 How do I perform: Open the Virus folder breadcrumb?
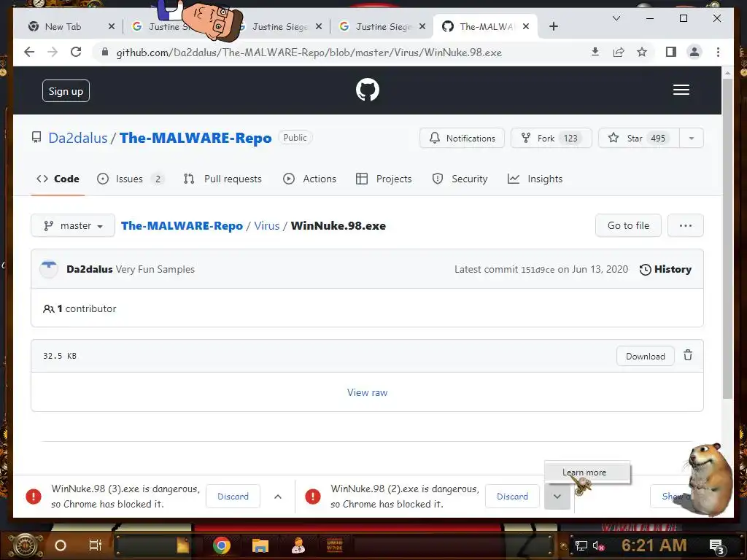(x=266, y=226)
